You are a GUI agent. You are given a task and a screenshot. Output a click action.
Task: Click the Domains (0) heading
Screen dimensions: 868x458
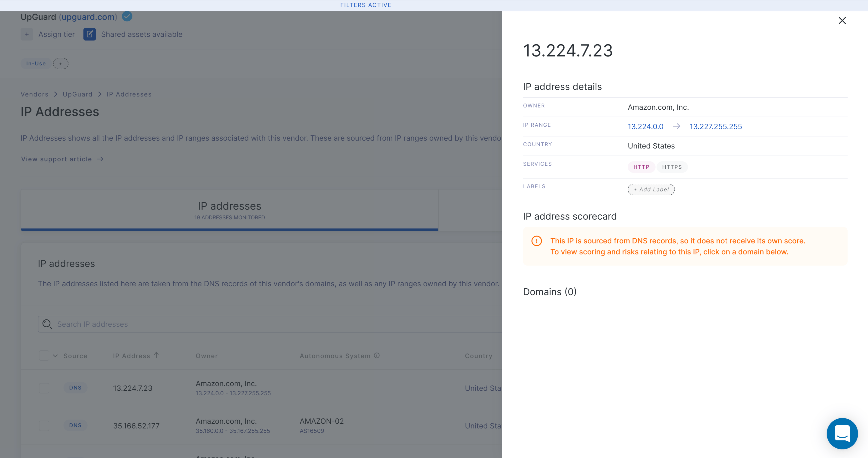(550, 292)
